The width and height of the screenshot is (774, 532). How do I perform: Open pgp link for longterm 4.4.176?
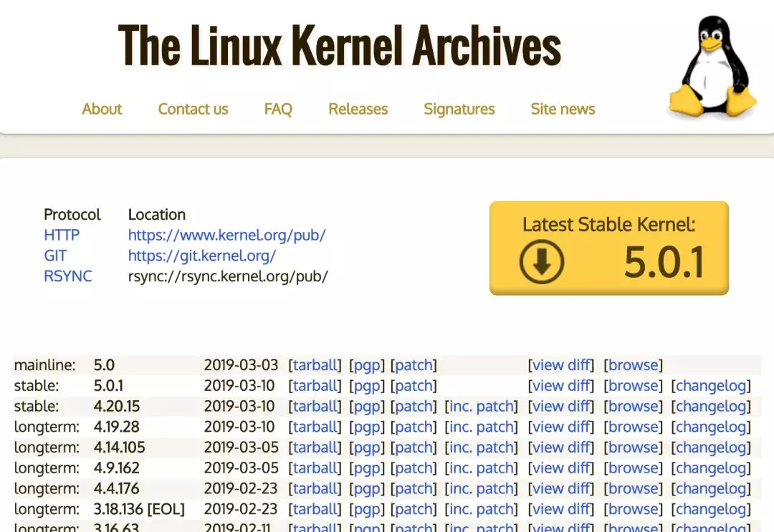(367, 490)
